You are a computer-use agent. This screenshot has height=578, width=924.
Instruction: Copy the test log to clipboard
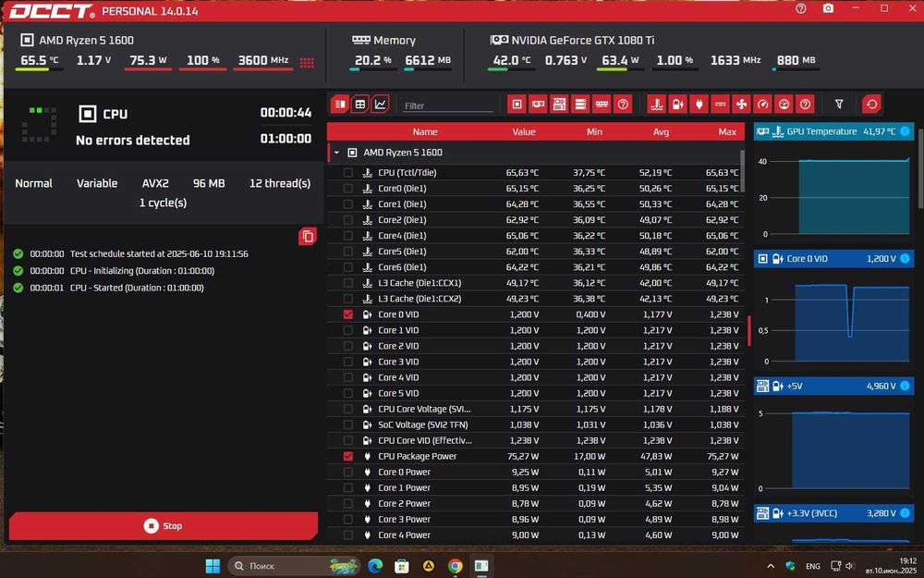pos(308,237)
